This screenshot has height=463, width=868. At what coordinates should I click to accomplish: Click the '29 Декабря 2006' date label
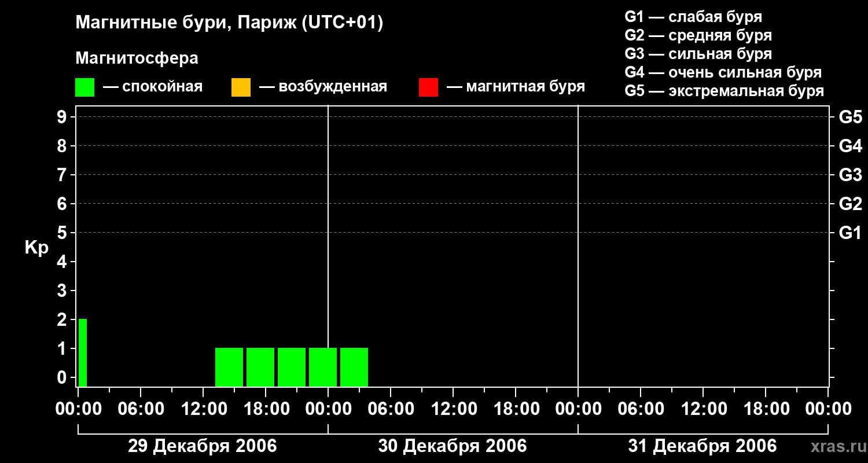point(203,446)
